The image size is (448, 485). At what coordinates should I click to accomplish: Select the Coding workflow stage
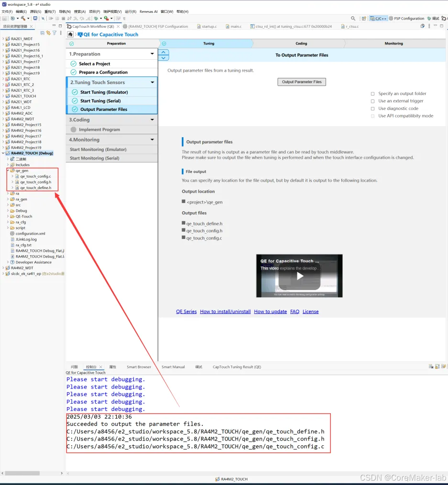click(301, 43)
